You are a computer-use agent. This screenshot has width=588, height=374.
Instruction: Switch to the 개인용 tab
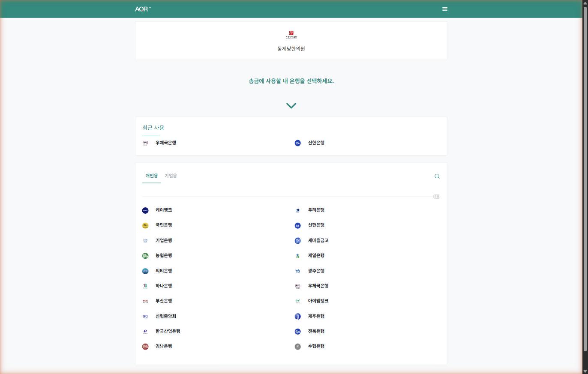(151, 176)
